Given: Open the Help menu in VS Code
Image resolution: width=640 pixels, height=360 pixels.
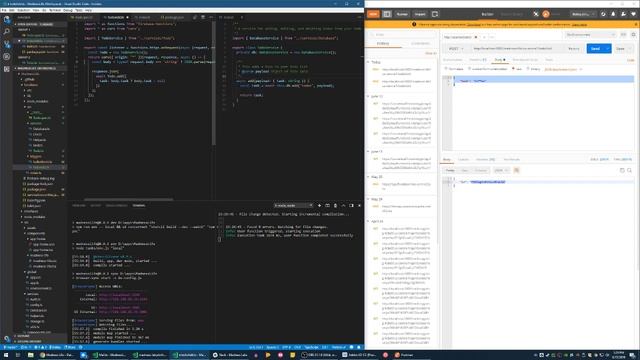Looking at the screenshot, I should click(x=88, y=10).
